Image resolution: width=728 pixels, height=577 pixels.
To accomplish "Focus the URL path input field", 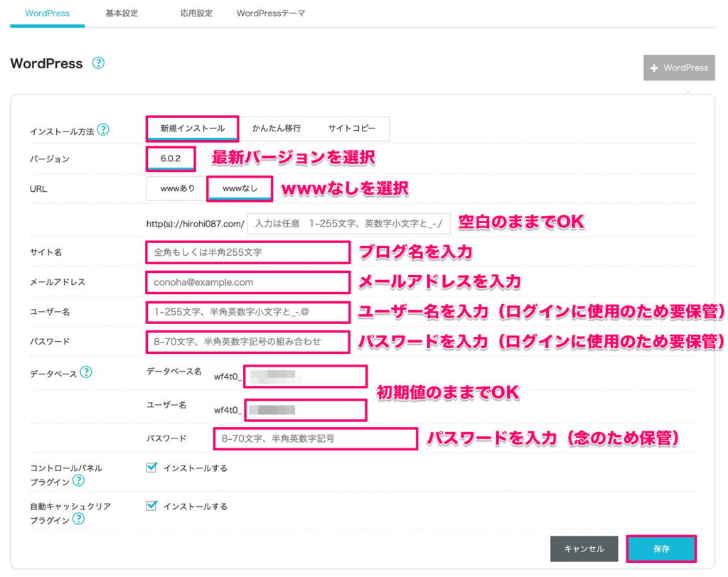I will tap(348, 224).
